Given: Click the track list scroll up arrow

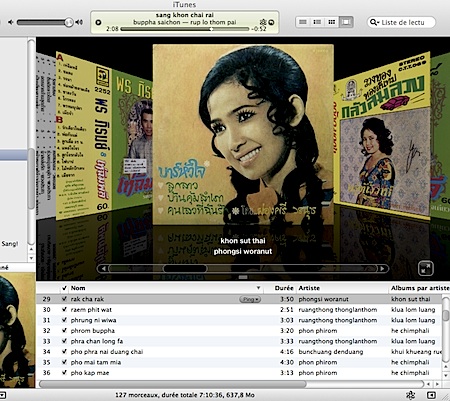Looking at the screenshot, I should (x=446, y=366).
